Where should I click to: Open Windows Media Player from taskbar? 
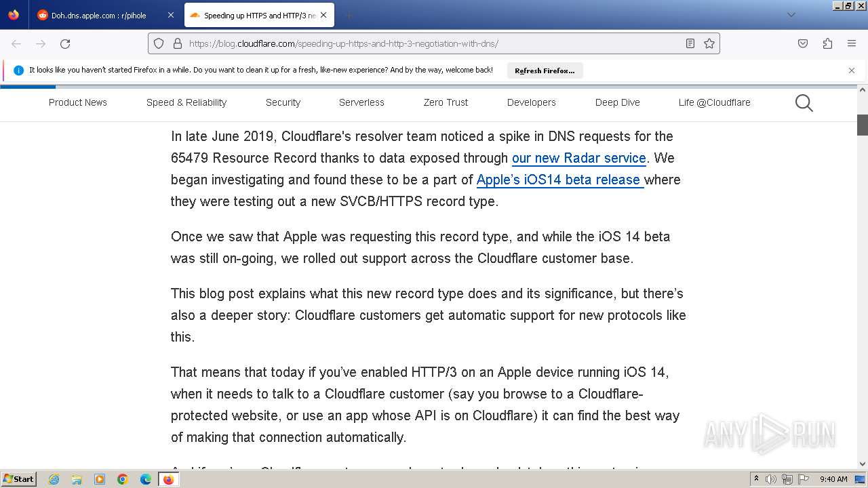[100, 479]
